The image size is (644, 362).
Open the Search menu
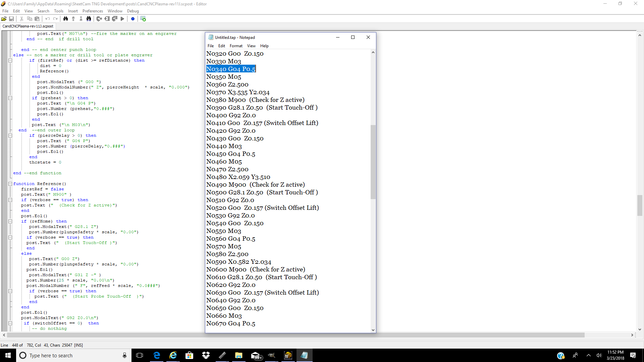pyautogui.click(x=43, y=11)
